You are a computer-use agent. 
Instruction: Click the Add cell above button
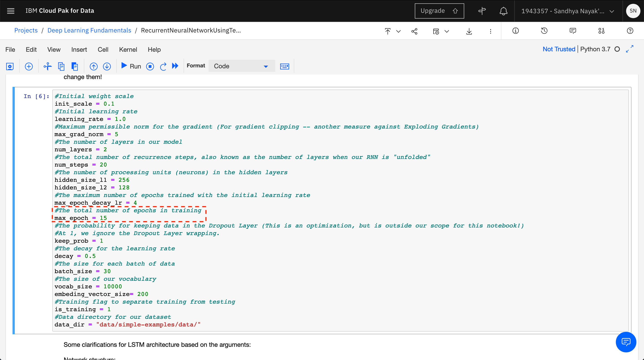[28, 66]
